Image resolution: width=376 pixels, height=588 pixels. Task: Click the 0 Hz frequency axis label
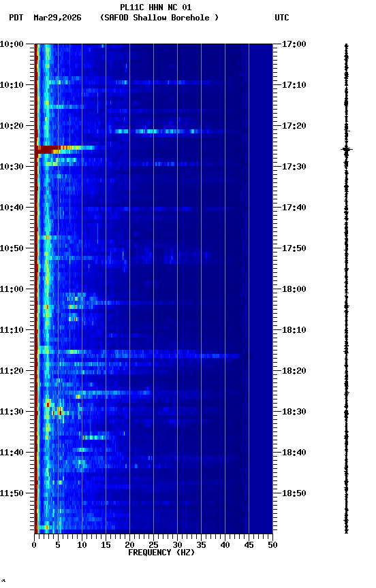(x=34, y=545)
